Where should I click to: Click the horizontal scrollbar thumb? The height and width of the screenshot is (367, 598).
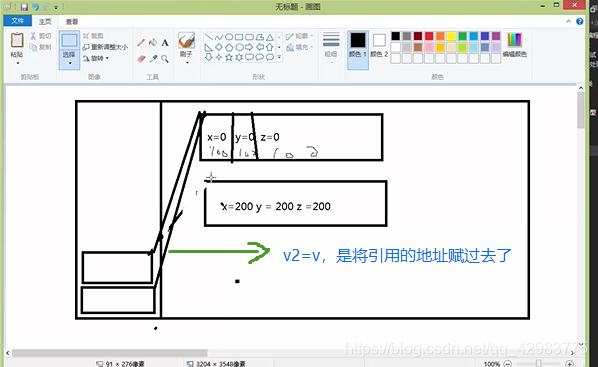(x=110, y=353)
